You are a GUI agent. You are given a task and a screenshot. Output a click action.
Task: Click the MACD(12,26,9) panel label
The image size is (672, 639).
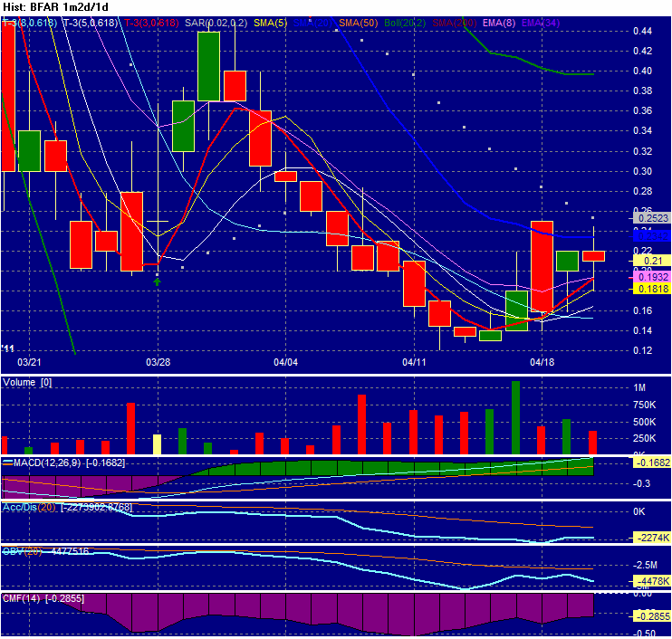coord(64,463)
